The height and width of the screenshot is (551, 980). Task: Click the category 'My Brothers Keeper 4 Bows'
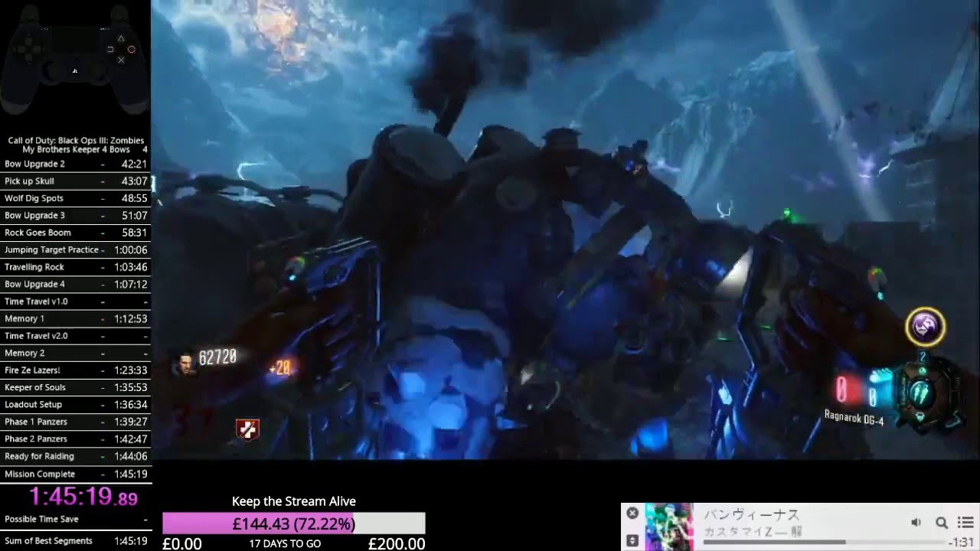(75, 149)
